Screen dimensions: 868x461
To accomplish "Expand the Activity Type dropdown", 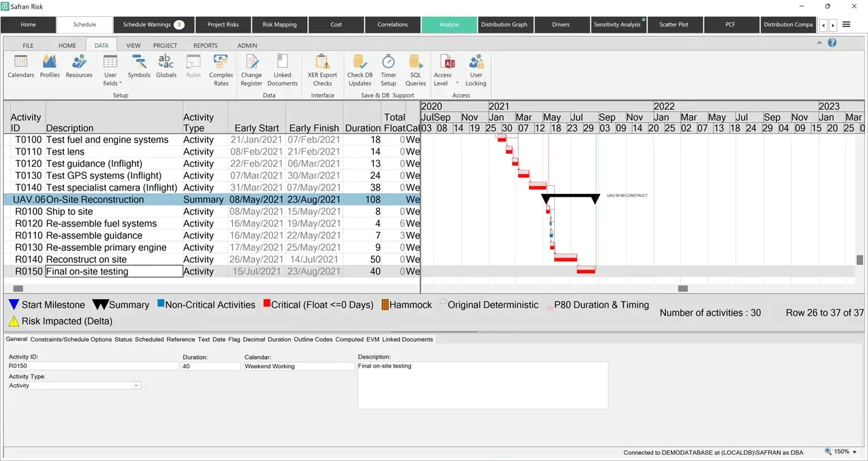I will (136, 385).
